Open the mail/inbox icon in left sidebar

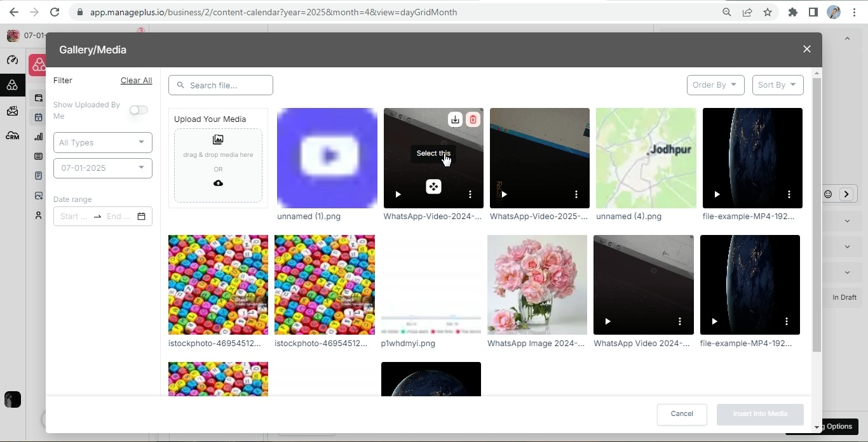[12, 110]
